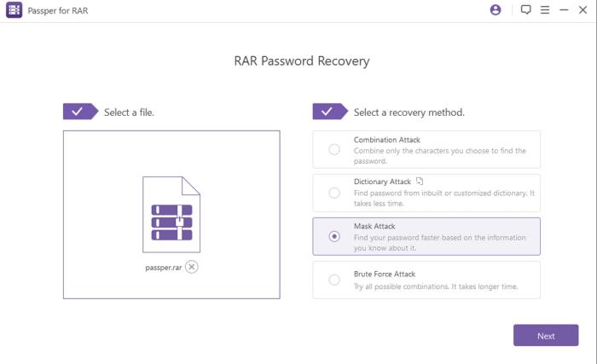Select the Dictionary Attack radio button
Viewport: 597px width, 364px height.
point(334,193)
